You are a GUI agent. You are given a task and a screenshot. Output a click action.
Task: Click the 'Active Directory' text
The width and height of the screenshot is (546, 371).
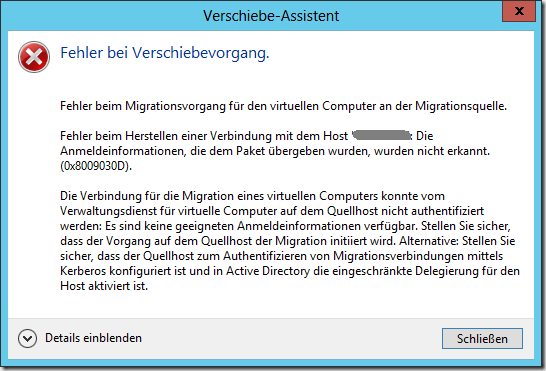click(268, 271)
